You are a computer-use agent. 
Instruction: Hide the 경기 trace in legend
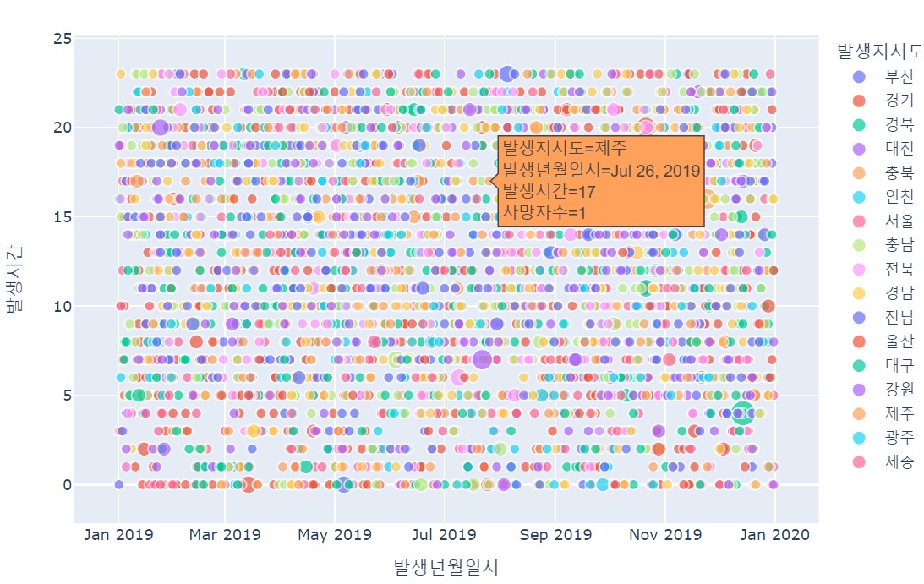(885, 101)
